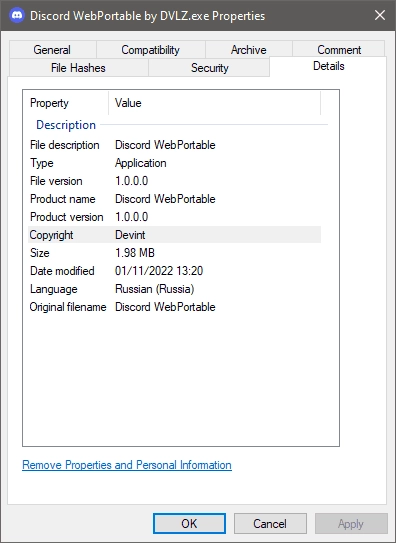Click the Apply button
Screen dimensions: 396x543
pos(351,523)
